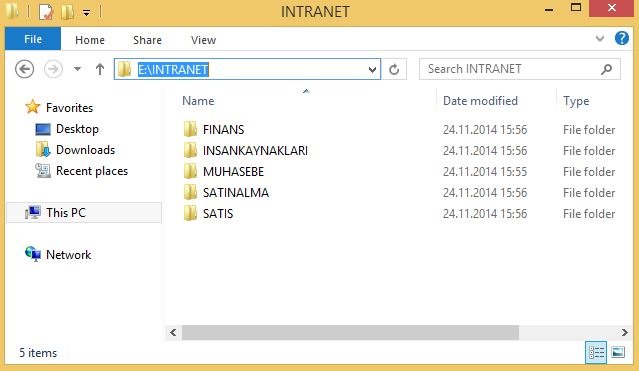Click the search magnifier icon
The width and height of the screenshot is (639, 371).
[x=606, y=69]
